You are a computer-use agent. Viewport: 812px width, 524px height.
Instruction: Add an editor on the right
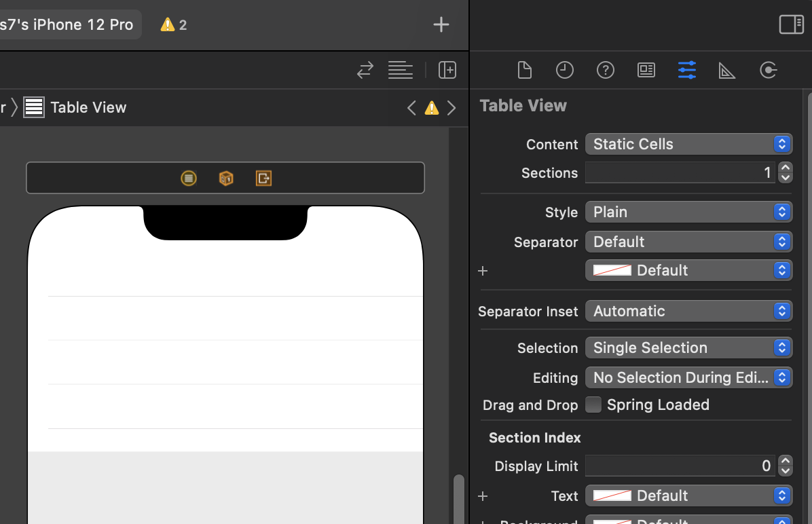tap(447, 70)
